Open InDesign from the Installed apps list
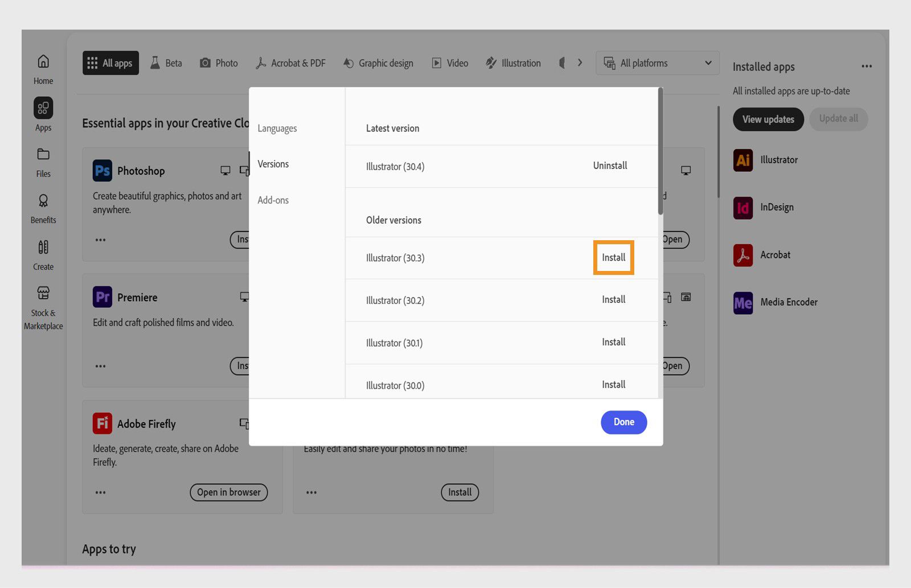 click(742, 207)
